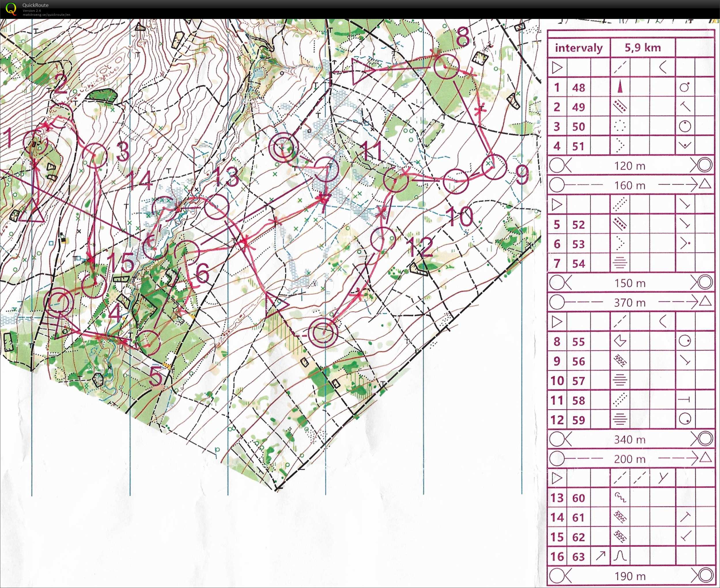Screen dimensions: 720x588
Task: Click the '160 m' distance to start row
Action: coord(631,185)
